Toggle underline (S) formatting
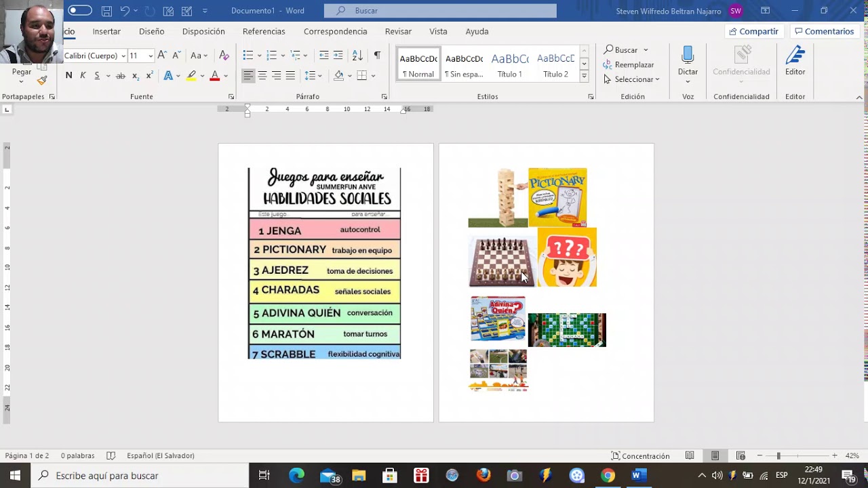The height and width of the screenshot is (488, 868). point(97,75)
